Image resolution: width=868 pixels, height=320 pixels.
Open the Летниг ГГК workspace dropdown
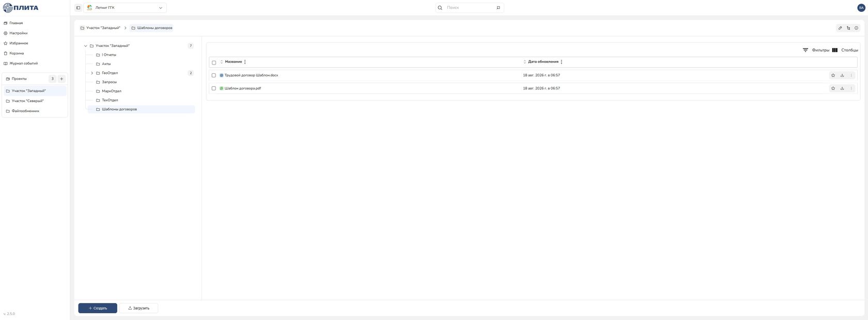(125, 8)
